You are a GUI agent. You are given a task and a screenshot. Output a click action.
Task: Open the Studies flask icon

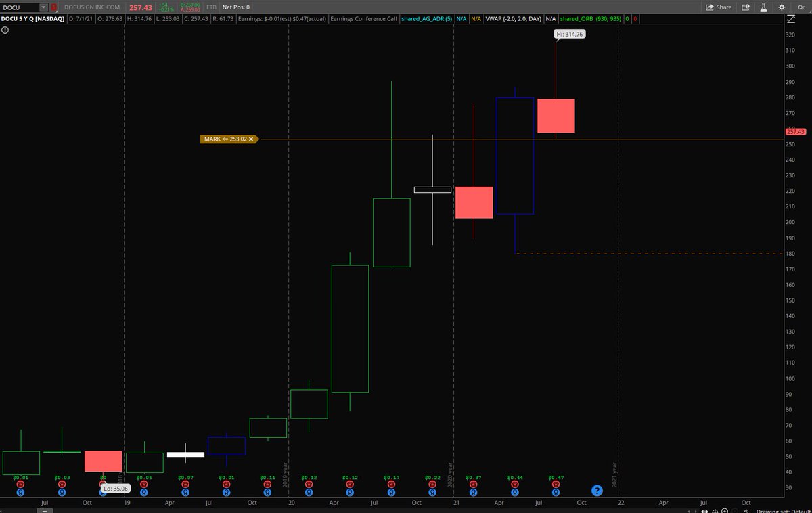point(763,7)
